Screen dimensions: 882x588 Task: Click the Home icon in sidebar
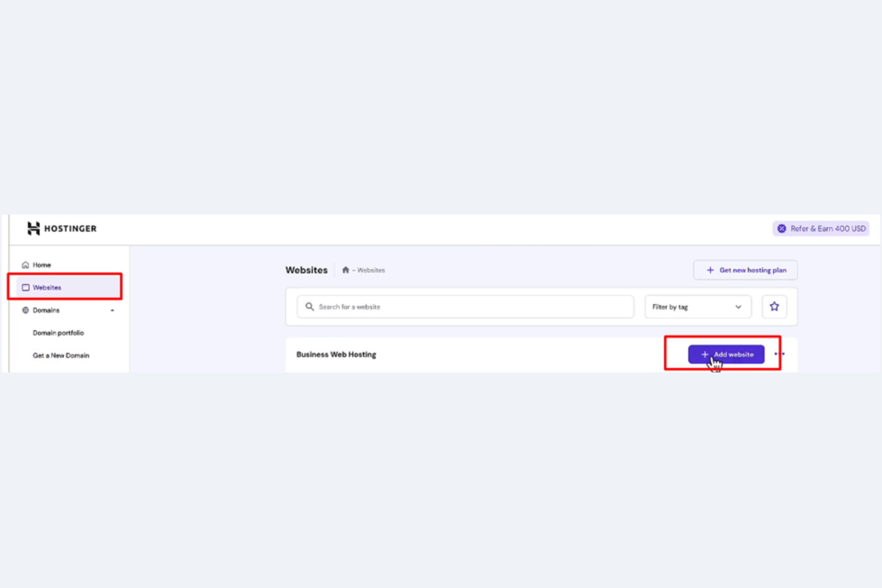[25, 265]
